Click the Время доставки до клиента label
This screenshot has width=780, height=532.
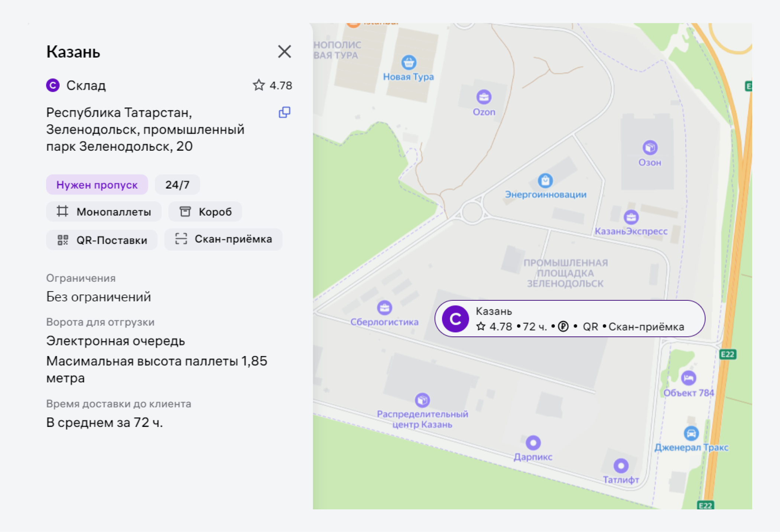tap(118, 404)
